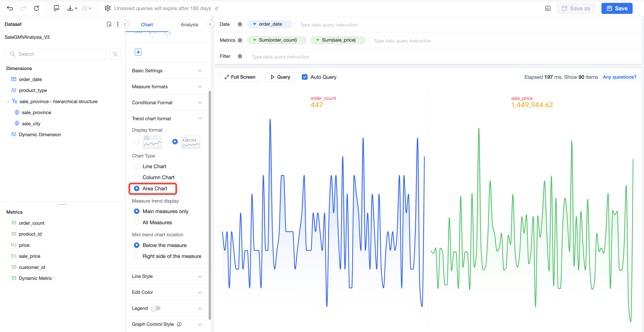Viewport: 644px width, 332px height.
Task: Toggle the Legend switch
Action: tap(156, 308)
